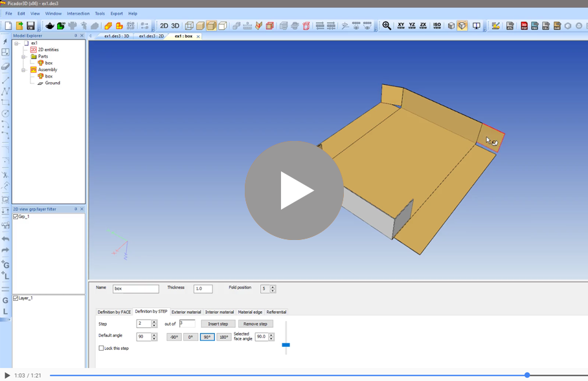This screenshot has height=381, width=588.
Task: Select Ground item in Model Explorer
Action: click(52, 83)
